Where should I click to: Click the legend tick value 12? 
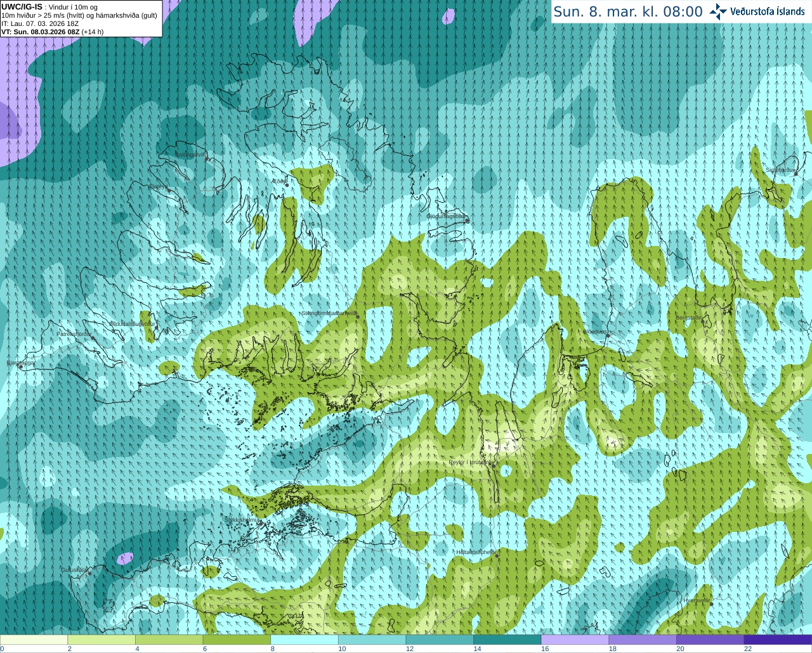[x=410, y=649]
